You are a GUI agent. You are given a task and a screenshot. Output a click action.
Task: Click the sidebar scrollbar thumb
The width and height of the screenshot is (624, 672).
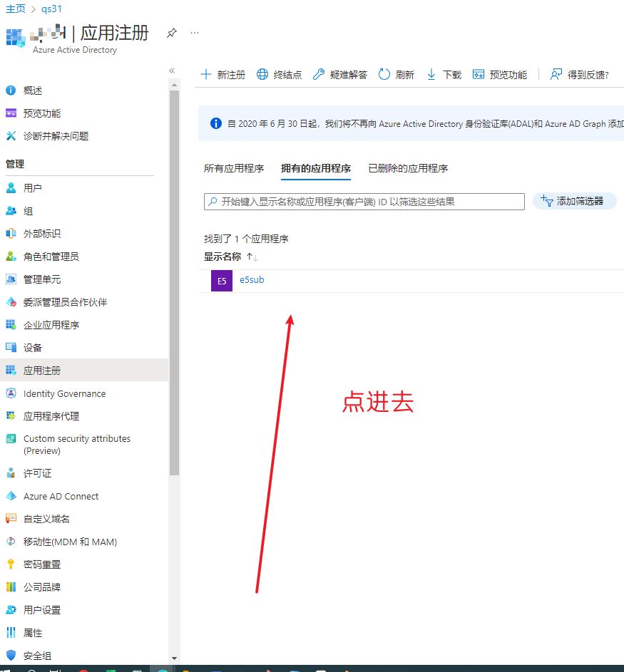[x=174, y=283]
